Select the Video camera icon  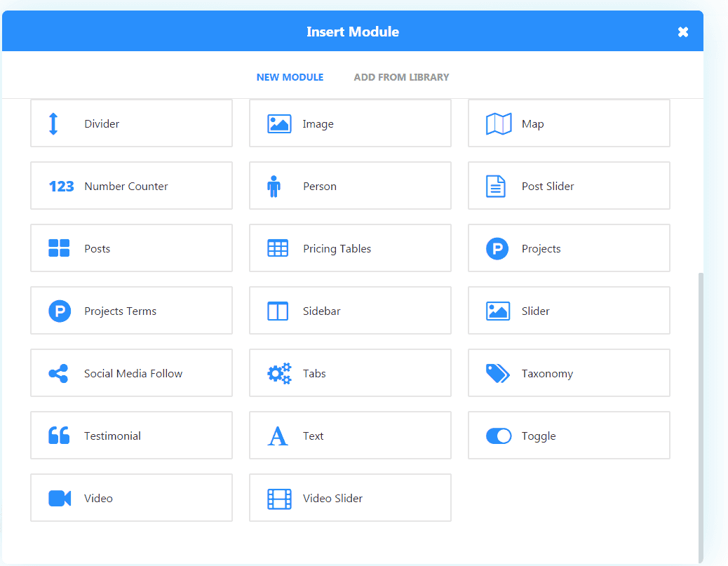tap(60, 499)
